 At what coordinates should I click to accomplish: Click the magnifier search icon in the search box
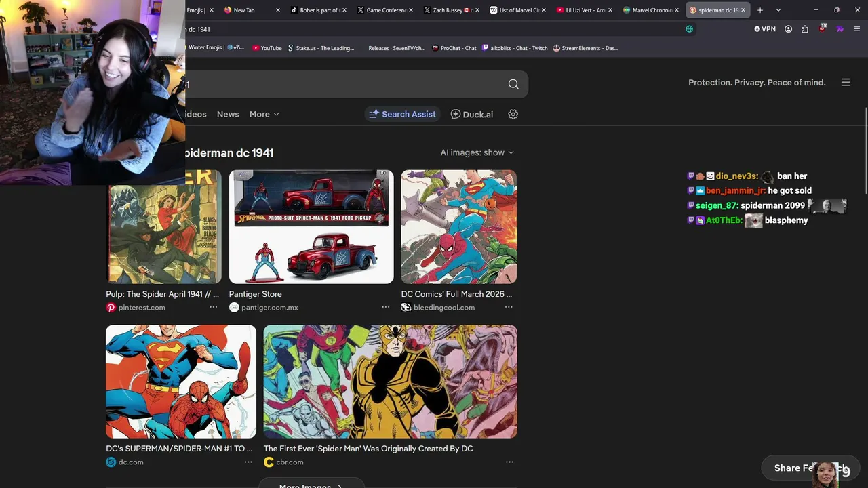pos(513,84)
